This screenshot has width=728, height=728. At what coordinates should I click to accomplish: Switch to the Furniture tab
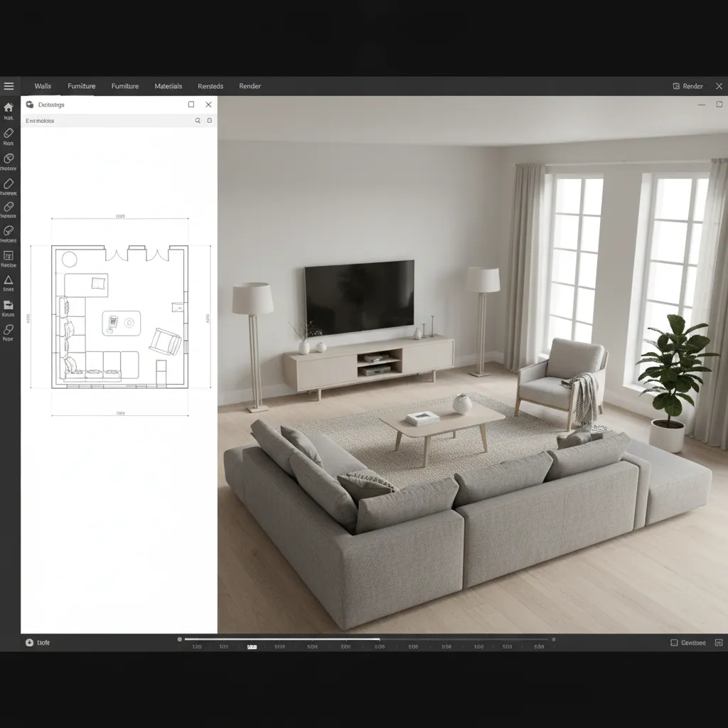tap(81, 86)
